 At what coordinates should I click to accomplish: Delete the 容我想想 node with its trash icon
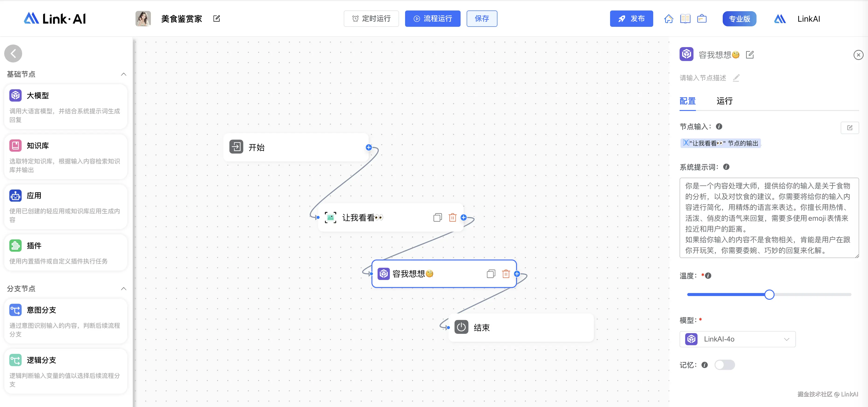506,274
